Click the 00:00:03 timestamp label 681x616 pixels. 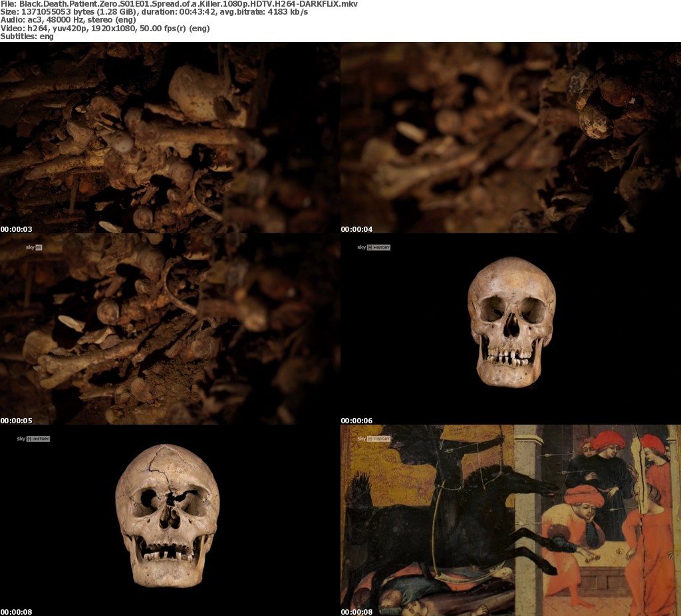click(16, 229)
